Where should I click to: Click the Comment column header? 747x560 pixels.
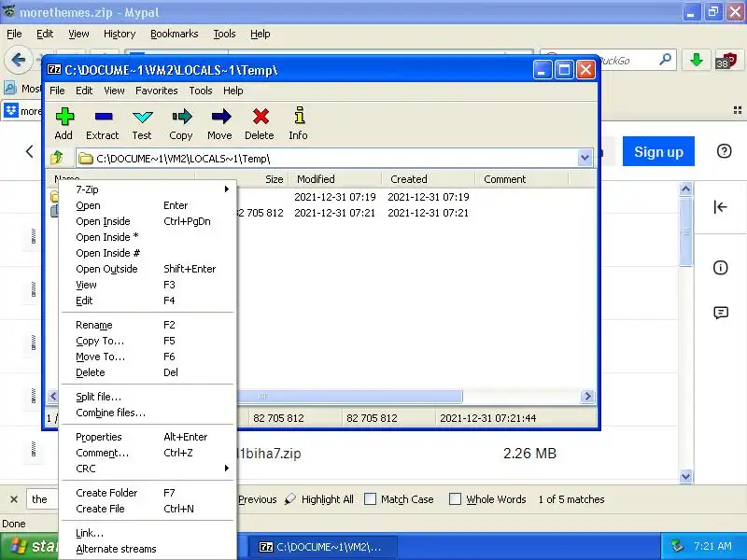click(x=522, y=179)
